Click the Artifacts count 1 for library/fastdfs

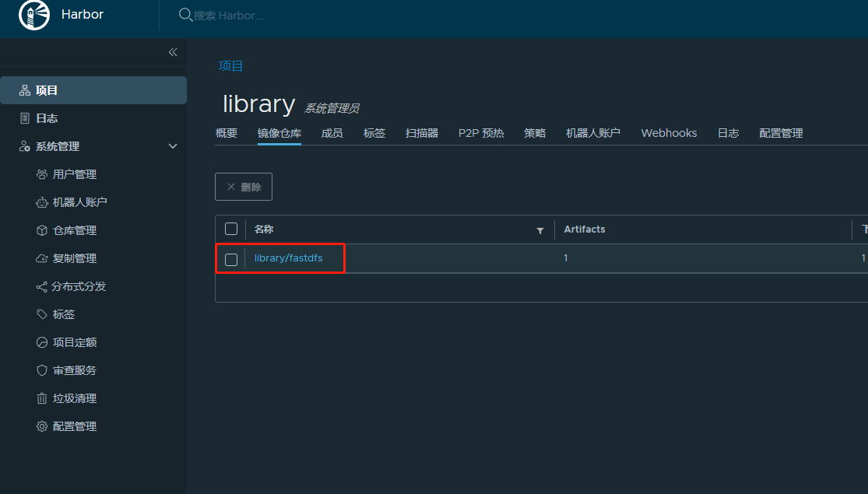pyautogui.click(x=566, y=258)
